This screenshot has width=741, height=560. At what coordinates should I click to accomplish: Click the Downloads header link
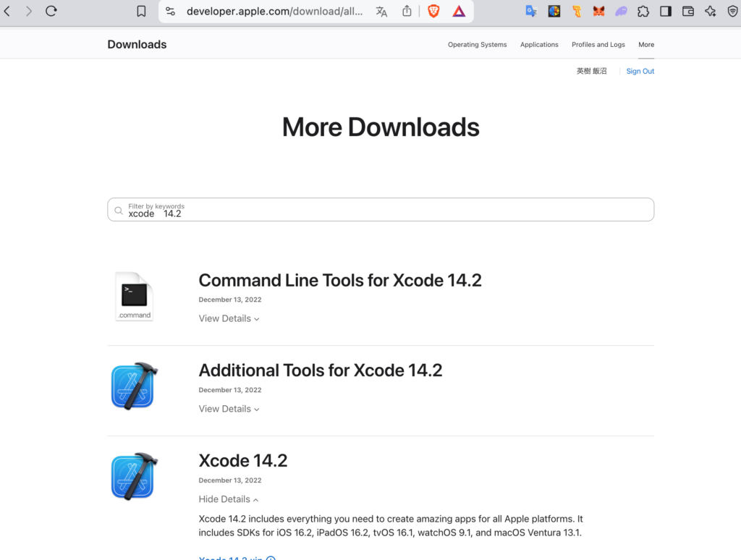pos(137,44)
